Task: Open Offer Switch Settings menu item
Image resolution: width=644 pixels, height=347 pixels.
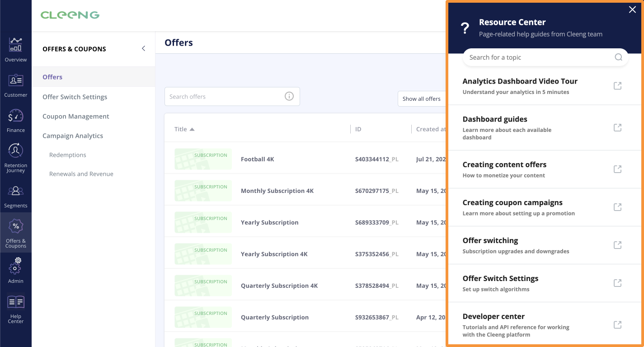Action: 75,97
